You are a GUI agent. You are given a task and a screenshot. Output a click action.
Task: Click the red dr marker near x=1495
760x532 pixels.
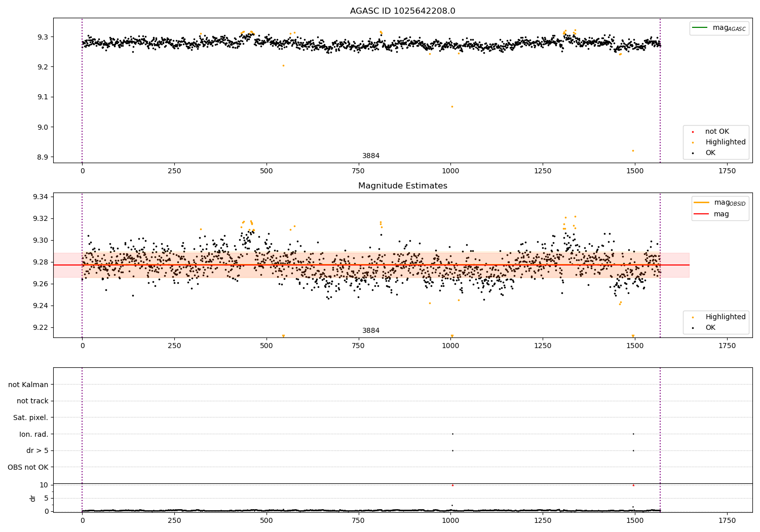(633, 485)
